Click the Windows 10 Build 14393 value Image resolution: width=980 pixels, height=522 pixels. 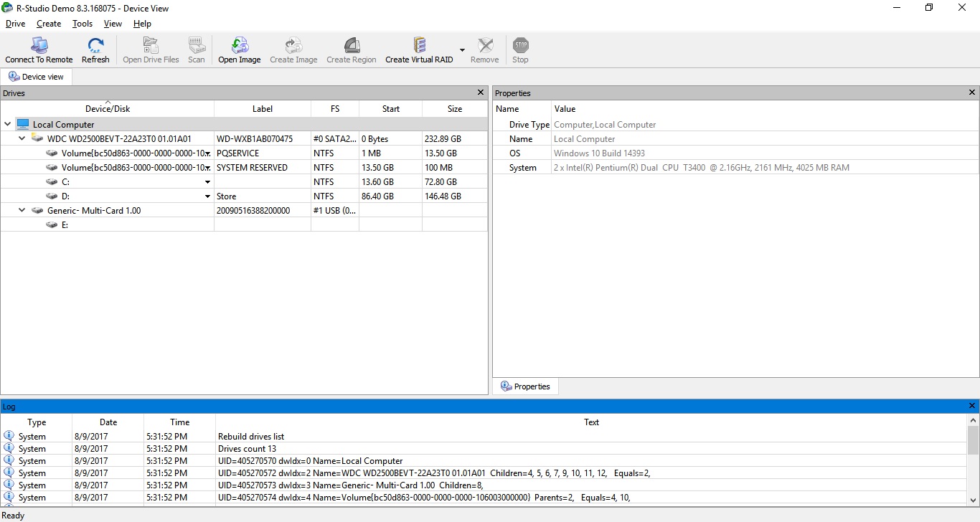tap(599, 153)
